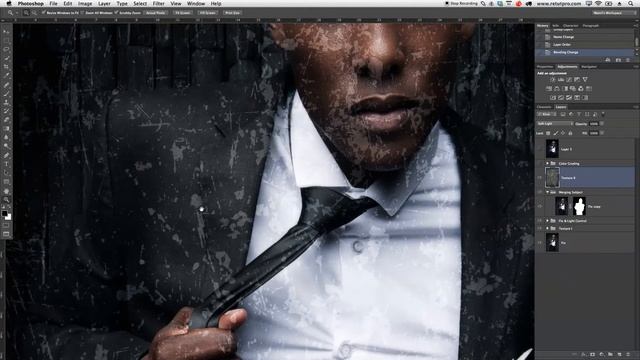Screen dimensions: 640x360
Task: Toggle Zoom All Windows checkbox
Action: coord(82,13)
